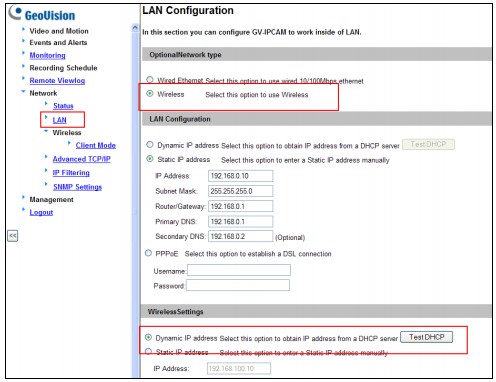Screen dimensions: 496x382
Task: Open Network Status page
Action: pyautogui.click(x=63, y=106)
